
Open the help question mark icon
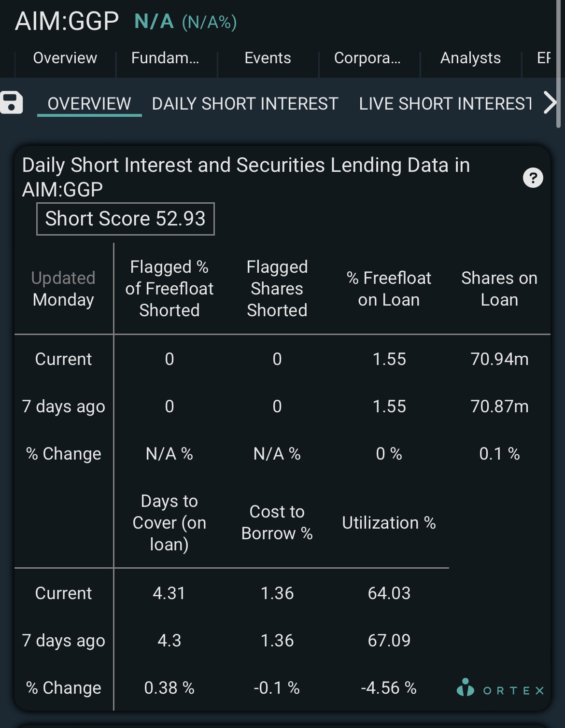(x=533, y=178)
